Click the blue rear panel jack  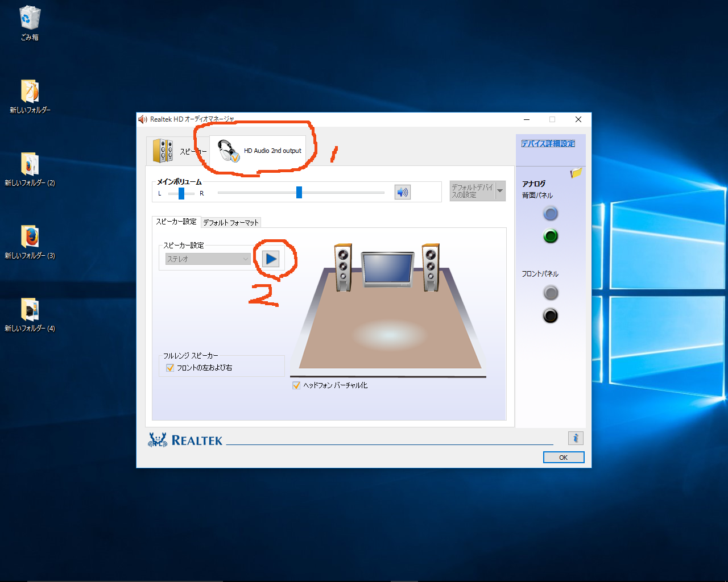point(551,214)
